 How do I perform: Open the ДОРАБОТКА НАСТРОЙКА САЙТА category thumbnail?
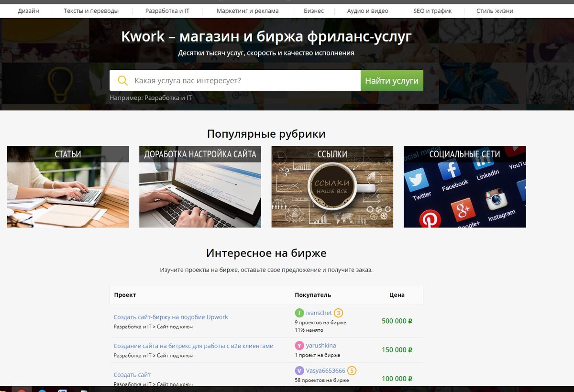(x=200, y=187)
